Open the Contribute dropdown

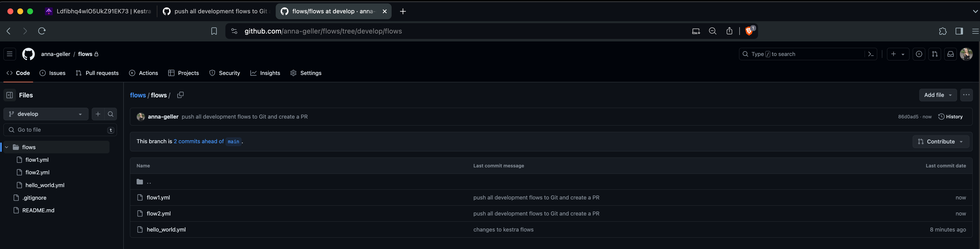(941, 142)
